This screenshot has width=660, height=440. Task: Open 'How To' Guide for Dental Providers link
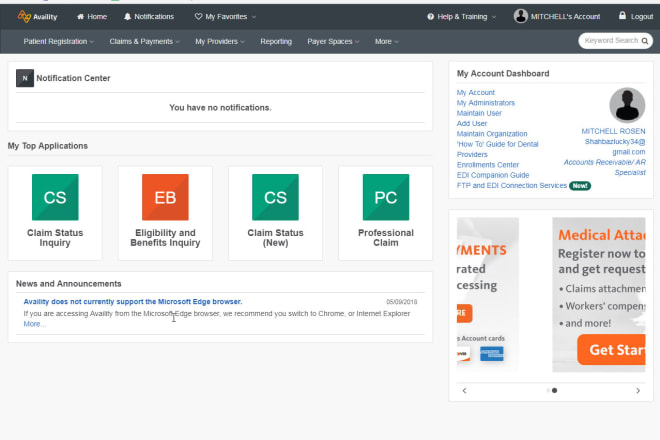(x=498, y=149)
